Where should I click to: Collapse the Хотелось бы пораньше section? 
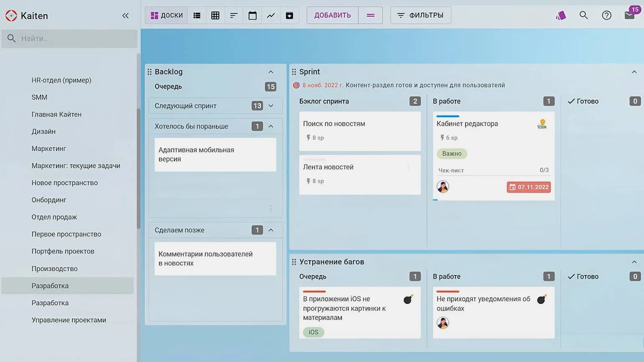271,126
